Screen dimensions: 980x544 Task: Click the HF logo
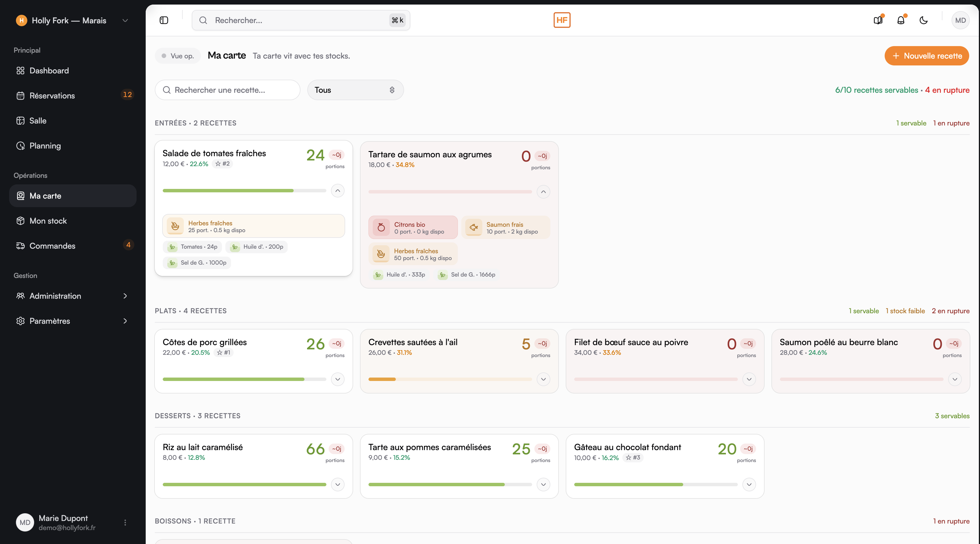[561, 20]
